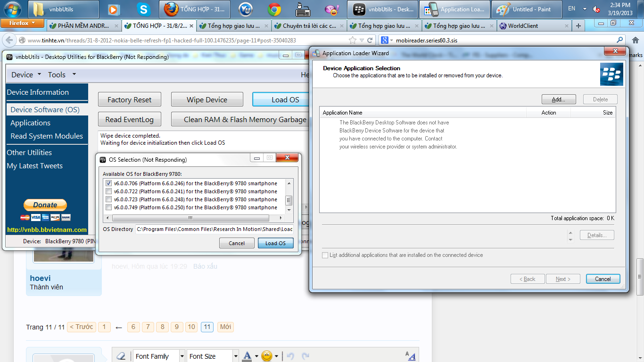The width and height of the screenshot is (644, 362).
Task: Switch to Firefox TỔNG HỢP taskbar button
Action: pyautogui.click(x=195, y=9)
